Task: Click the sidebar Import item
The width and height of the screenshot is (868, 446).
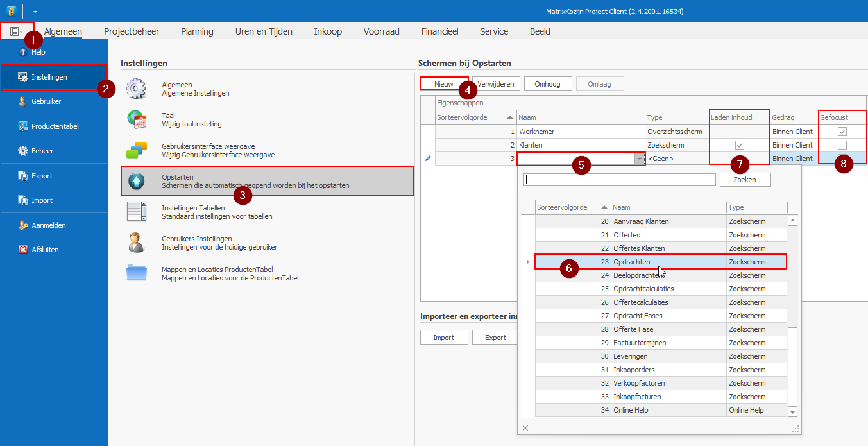Action: (x=54, y=200)
